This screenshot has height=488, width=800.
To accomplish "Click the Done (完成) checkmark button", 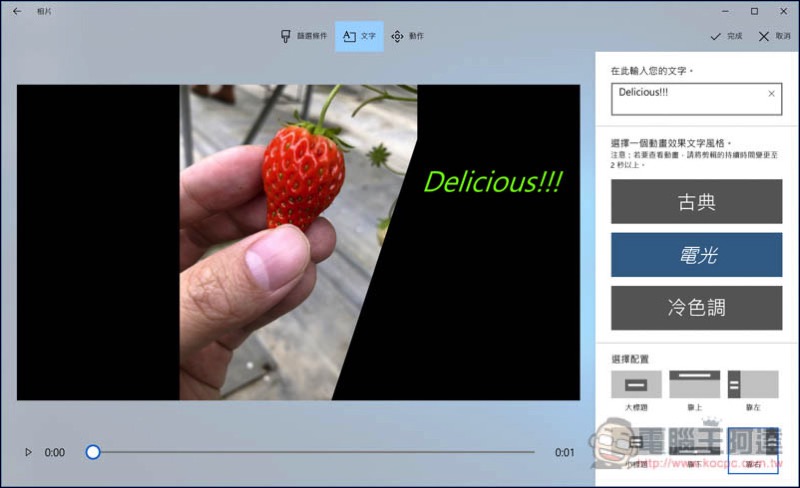I will (x=726, y=36).
